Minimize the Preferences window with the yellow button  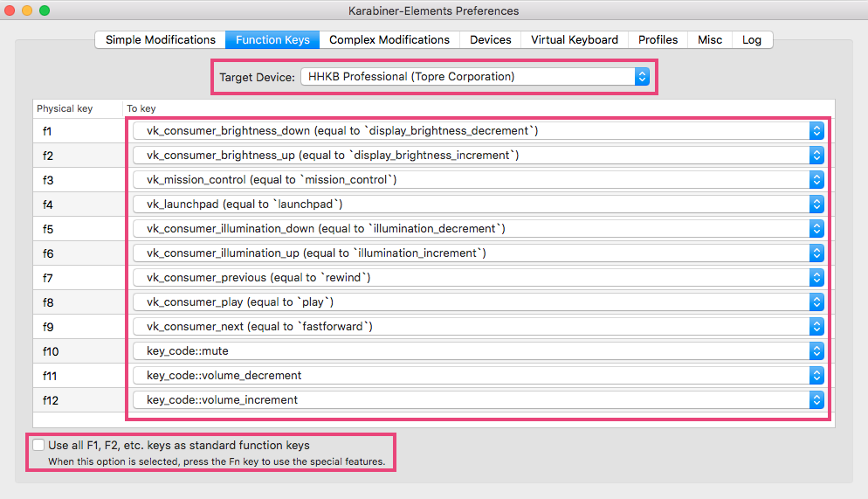27,10
